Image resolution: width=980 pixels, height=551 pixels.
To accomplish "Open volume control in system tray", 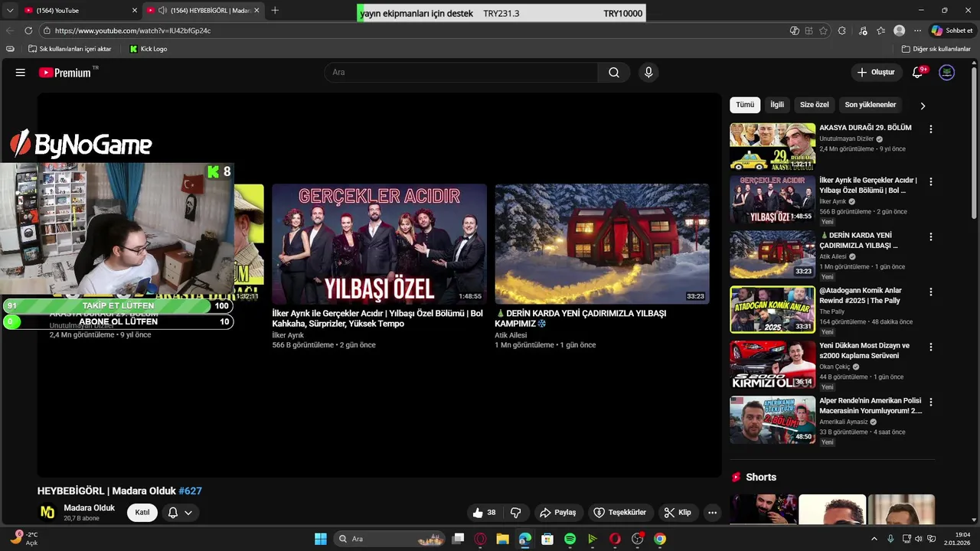I will coord(919,539).
